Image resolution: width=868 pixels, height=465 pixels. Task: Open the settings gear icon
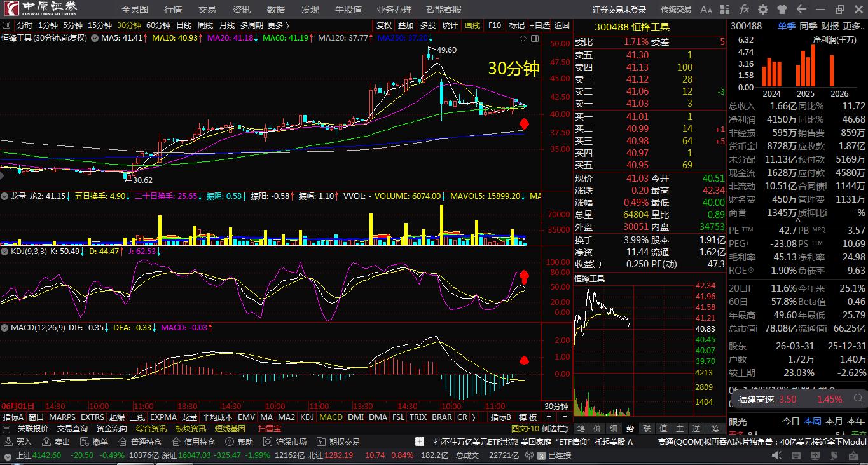763,10
